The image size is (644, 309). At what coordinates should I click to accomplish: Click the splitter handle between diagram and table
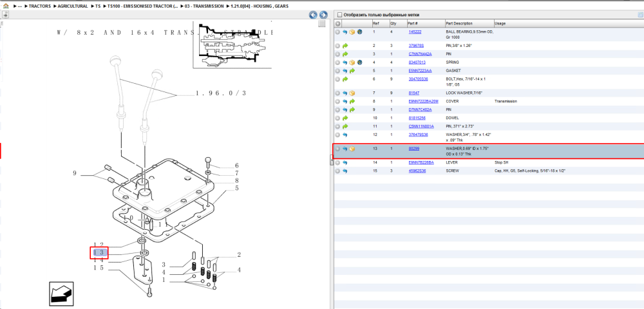pos(332,162)
